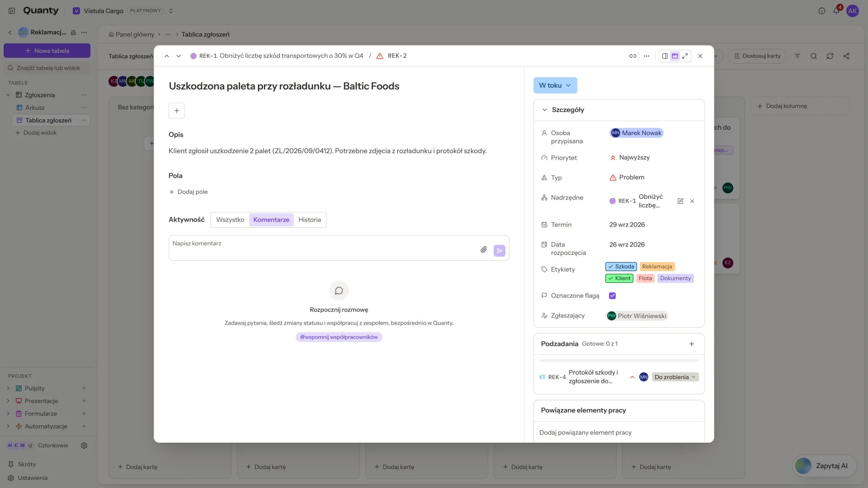The image size is (868, 488).
Task: Open notifications bell
Action: [x=837, y=11]
